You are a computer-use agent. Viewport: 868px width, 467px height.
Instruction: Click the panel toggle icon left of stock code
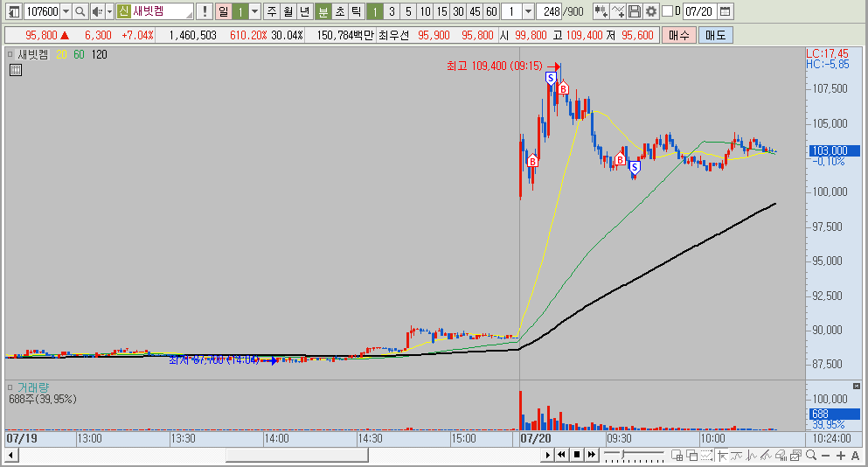[14, 11]
